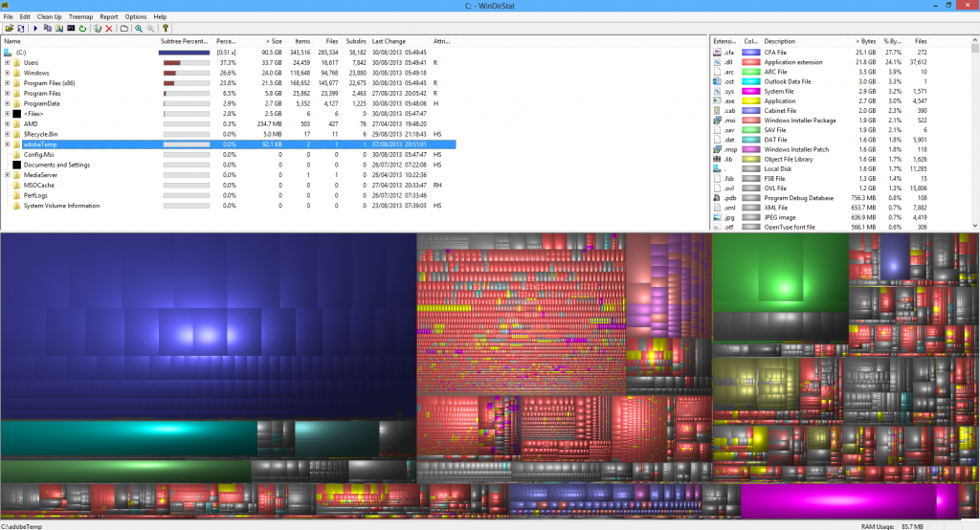This screenshot has width=980, height=530.
Task: Click the large blue treemap block
Action: click(208, 326)
